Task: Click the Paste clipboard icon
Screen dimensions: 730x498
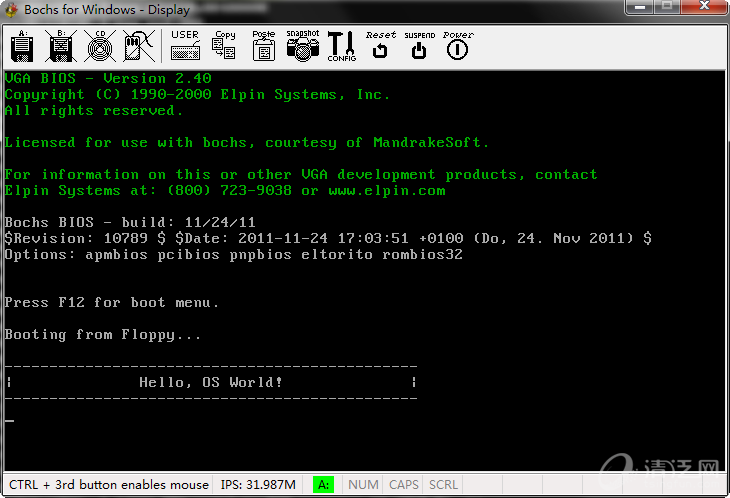Action: (x=263, y=46)
